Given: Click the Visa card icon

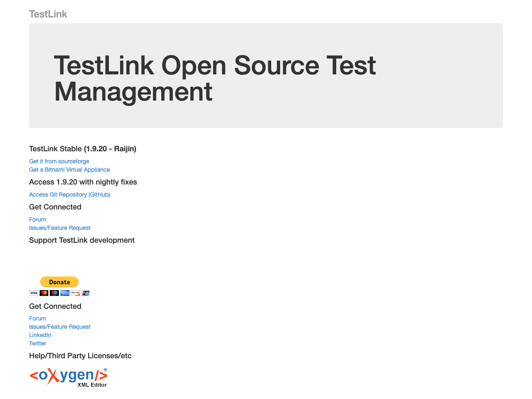Looking at the screenshot, I should pos(34,293).
